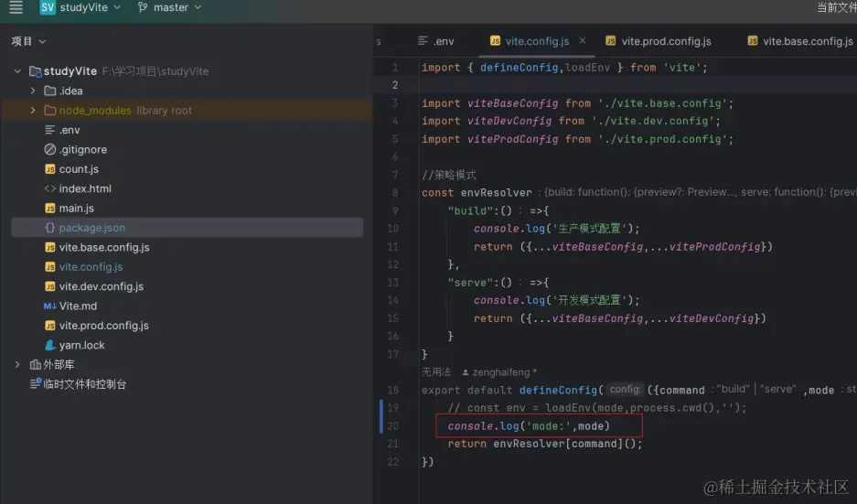Select 外部库 in the tree
857x504 pixels.
(x=59, y=365)
